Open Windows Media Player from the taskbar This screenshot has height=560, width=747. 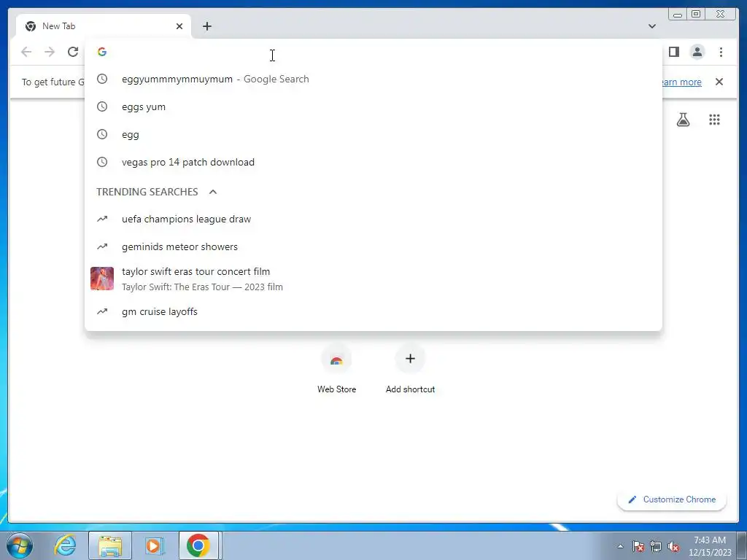click(x=155, y=545)
